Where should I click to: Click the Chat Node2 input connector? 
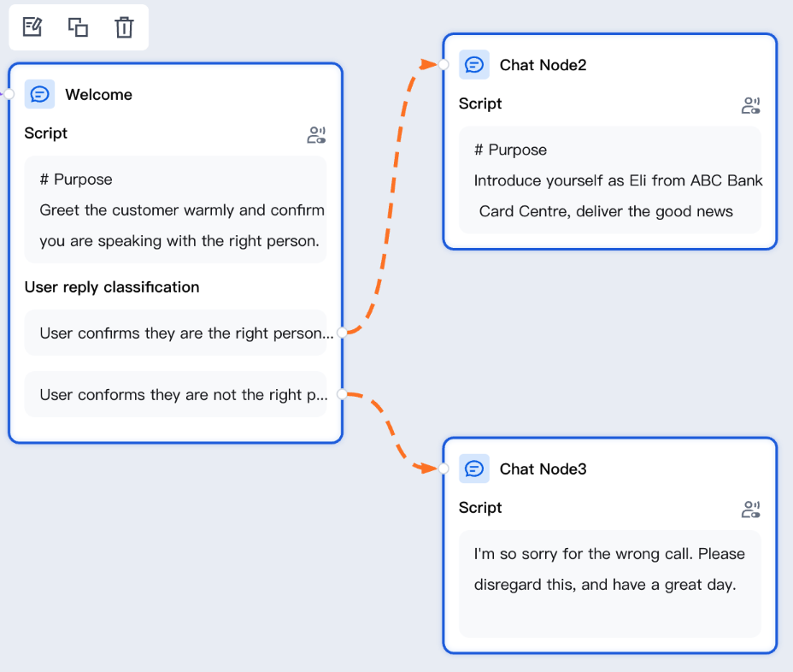pos(443,65)
